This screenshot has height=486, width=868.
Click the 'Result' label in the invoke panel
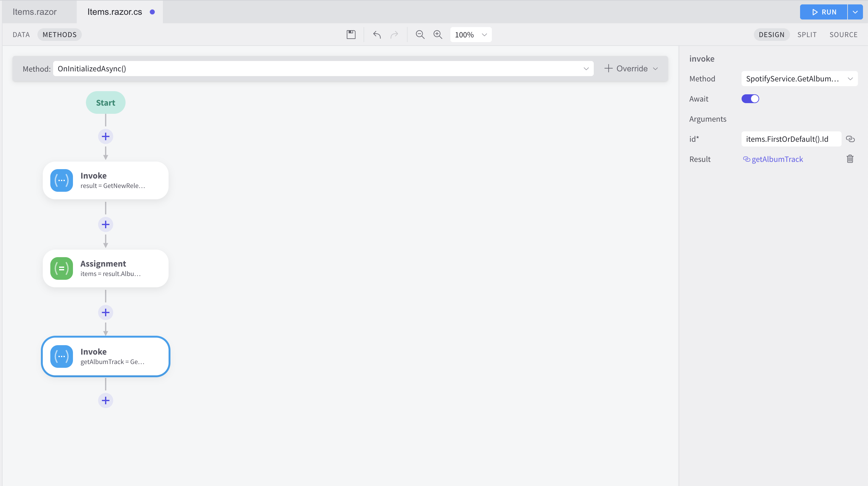(699, 159)
